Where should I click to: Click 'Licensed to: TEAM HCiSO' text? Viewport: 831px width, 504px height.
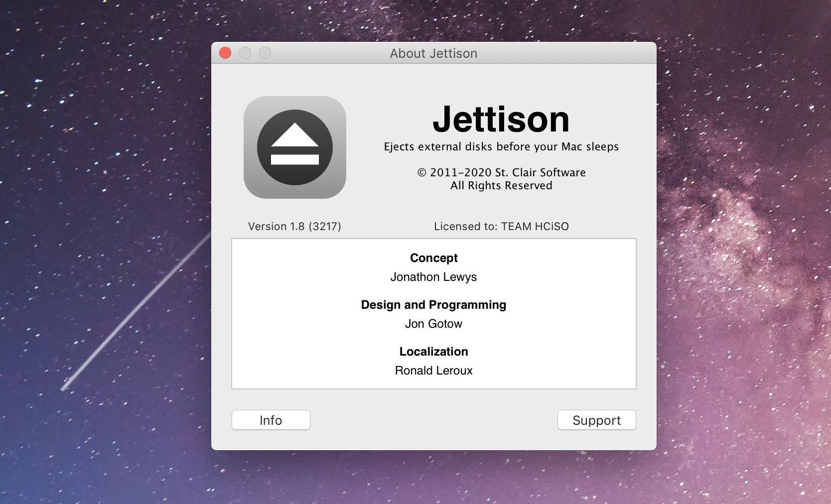(x=501, y=226)
